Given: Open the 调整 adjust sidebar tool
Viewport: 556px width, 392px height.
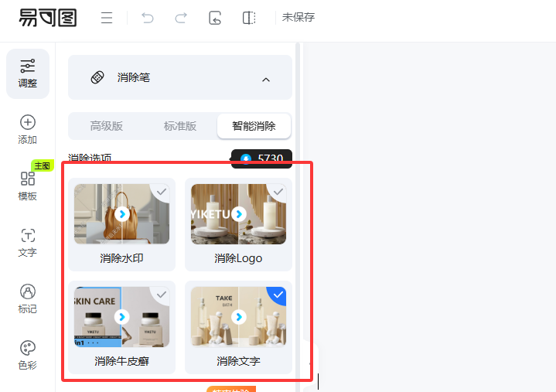Looking at the screenshot, I should (x=28, y=73).
